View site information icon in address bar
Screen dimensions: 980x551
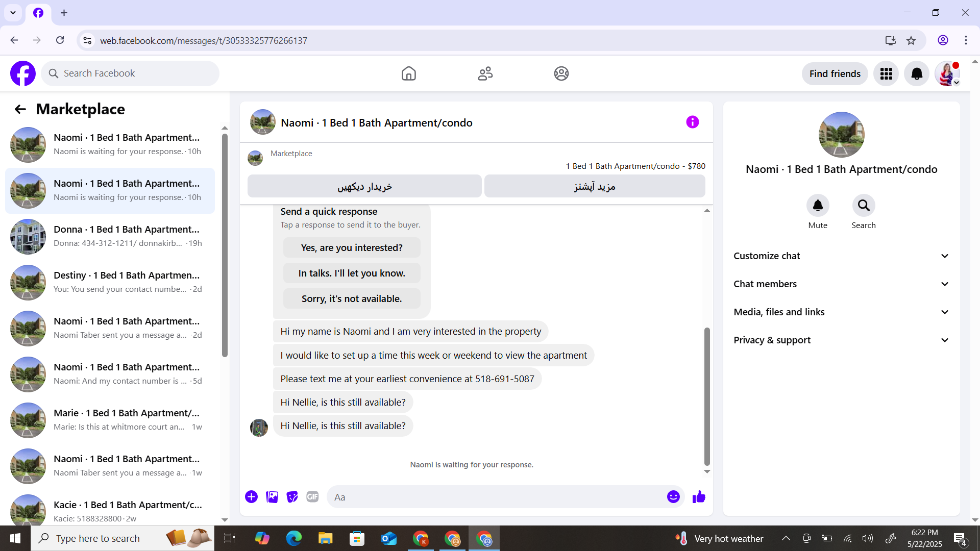[x=87, y=40]
